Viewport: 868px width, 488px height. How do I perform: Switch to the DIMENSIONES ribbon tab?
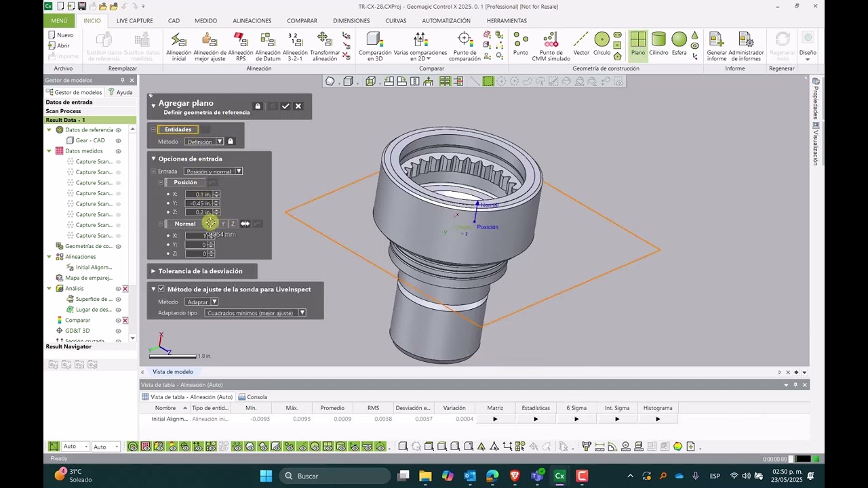[351, 21]
